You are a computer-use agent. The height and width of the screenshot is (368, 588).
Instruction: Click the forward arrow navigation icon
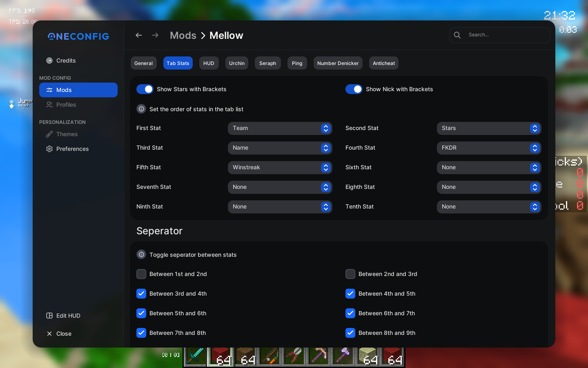click(x=155, y=35)
